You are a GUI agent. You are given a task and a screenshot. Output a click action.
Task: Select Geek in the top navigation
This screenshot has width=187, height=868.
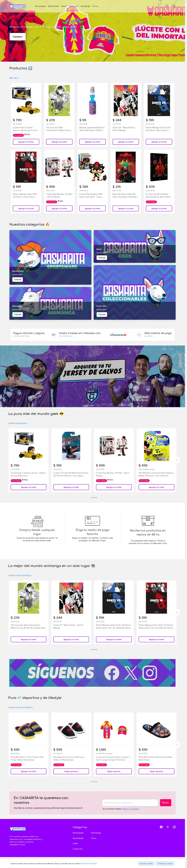tap(64, 6)
